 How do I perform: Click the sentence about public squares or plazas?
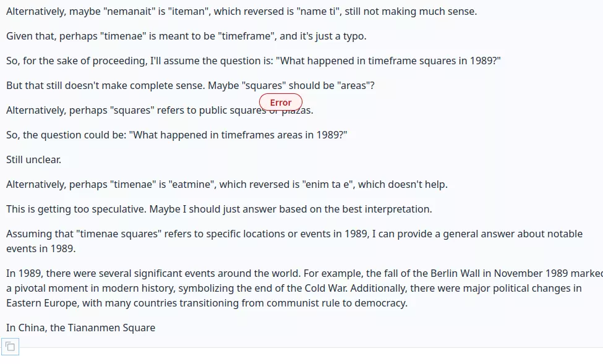(x=160, y=111)
